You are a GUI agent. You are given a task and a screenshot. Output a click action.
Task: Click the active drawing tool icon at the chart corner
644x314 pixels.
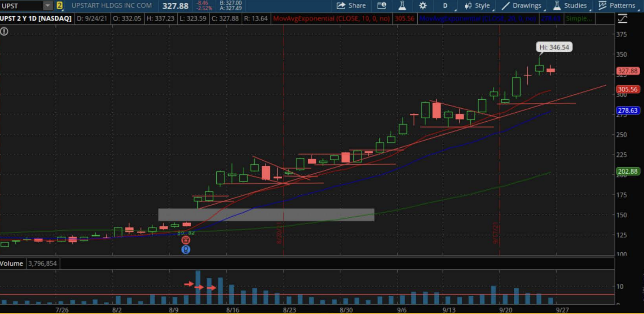[623, 19]
